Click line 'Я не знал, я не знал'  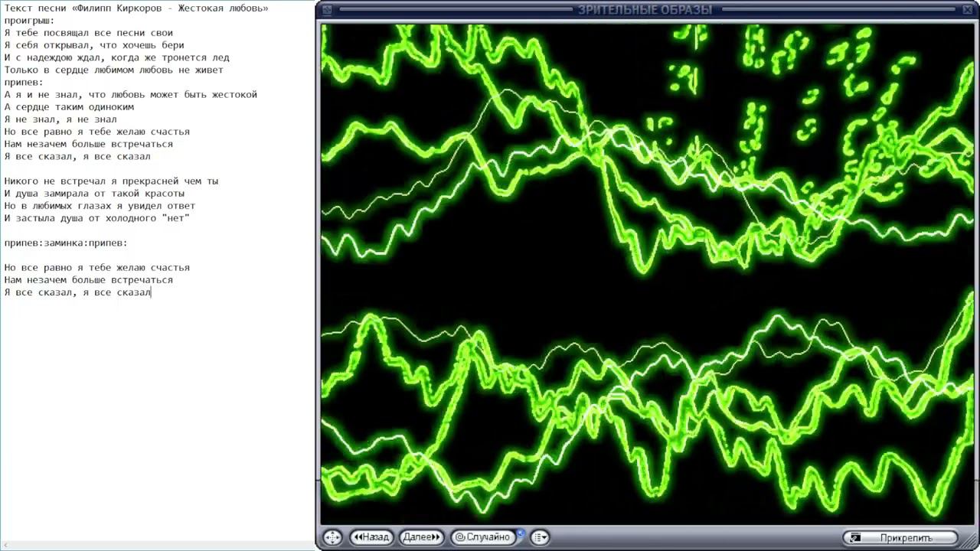click(60, 119)
